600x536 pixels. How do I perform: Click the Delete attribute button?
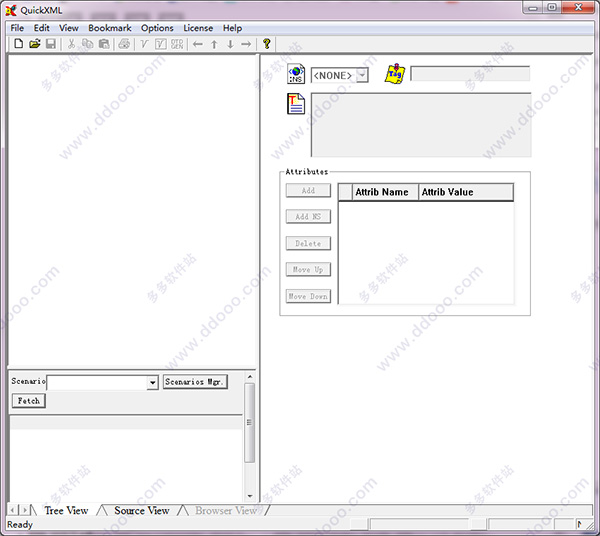[x=308, y=243]
